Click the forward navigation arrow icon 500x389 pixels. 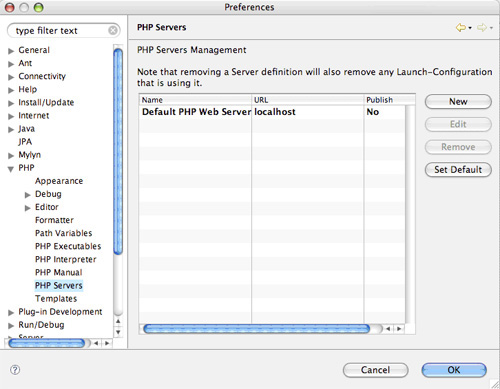[482, 28]
